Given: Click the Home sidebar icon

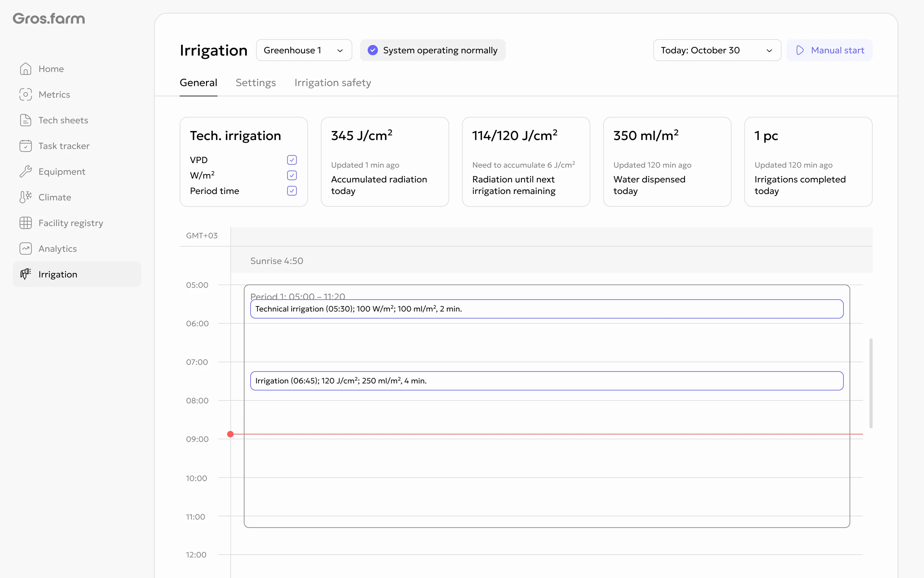Looking at the screenshot, I should [x=26, y=69].
